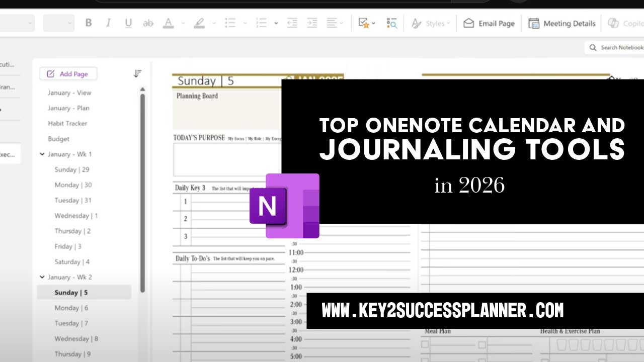Click the To Do tag icon

click(x=364, y=23)
